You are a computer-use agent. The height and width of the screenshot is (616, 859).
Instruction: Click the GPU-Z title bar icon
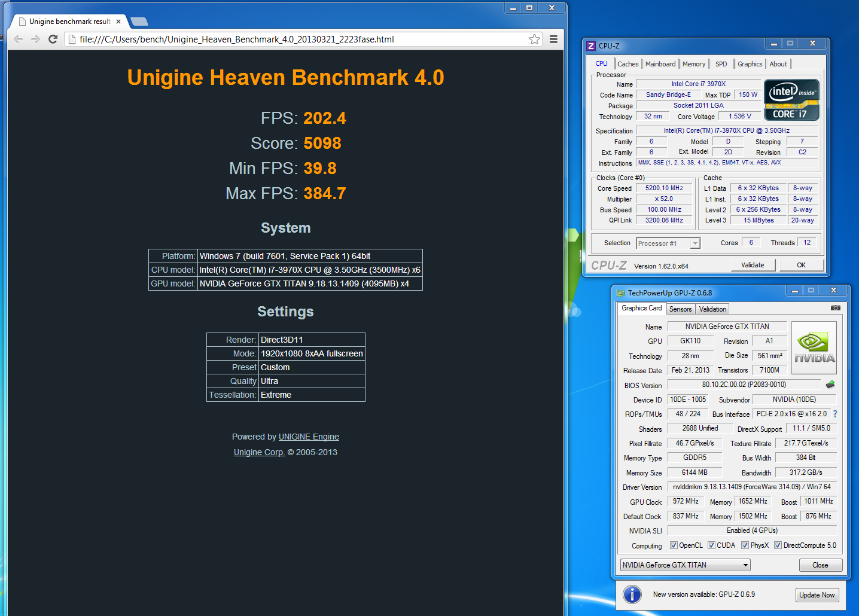(x=621, y=293)
